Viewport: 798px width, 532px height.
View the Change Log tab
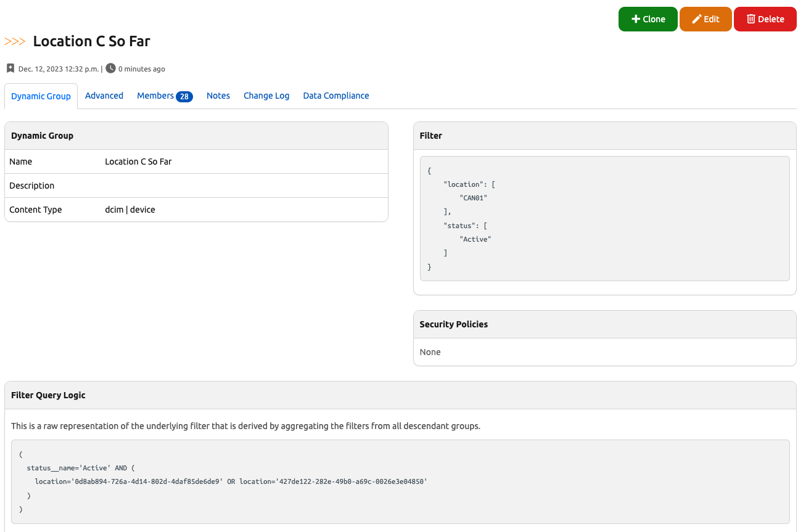pos(266,96)
